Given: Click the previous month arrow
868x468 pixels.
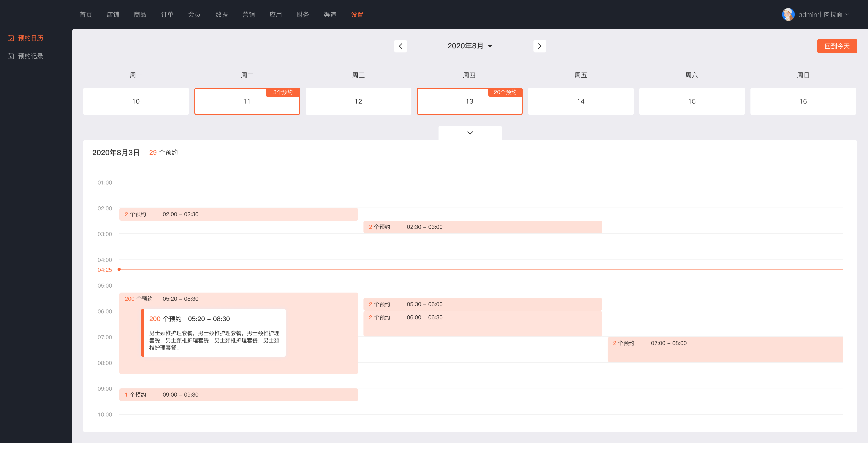Looking at the screenshot, I should (x=400, y=46).
